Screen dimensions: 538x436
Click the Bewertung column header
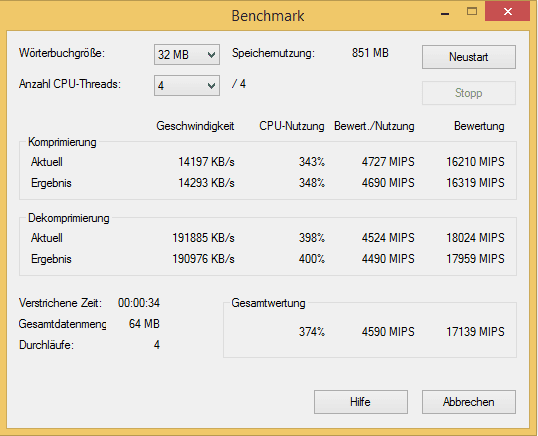point(479,126)
